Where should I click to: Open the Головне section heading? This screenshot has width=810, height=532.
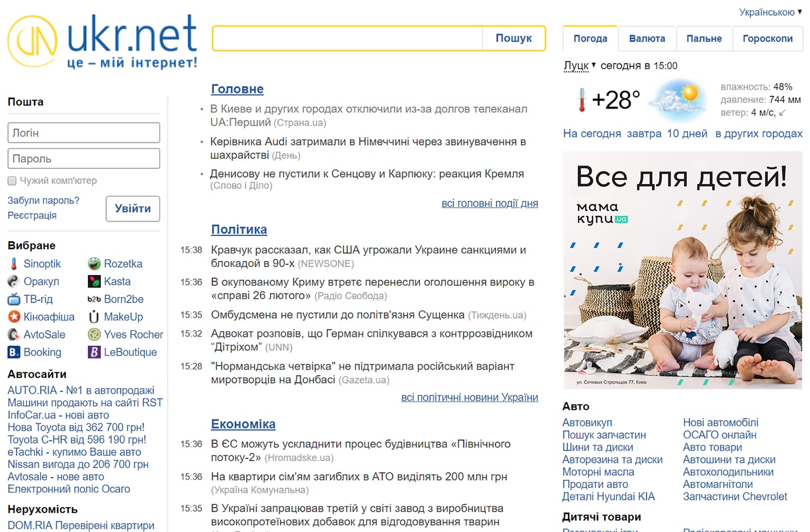pyautogui.click(x=237, y=89)
